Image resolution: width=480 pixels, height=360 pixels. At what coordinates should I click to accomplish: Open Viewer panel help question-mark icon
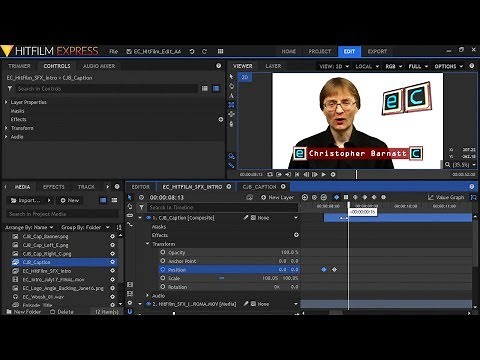[x=472, y=66]
